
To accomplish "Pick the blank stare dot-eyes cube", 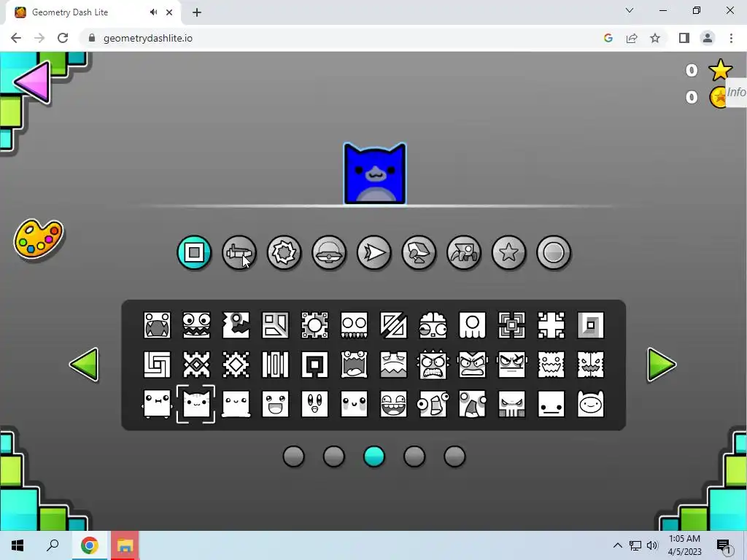I will [551, 404].
